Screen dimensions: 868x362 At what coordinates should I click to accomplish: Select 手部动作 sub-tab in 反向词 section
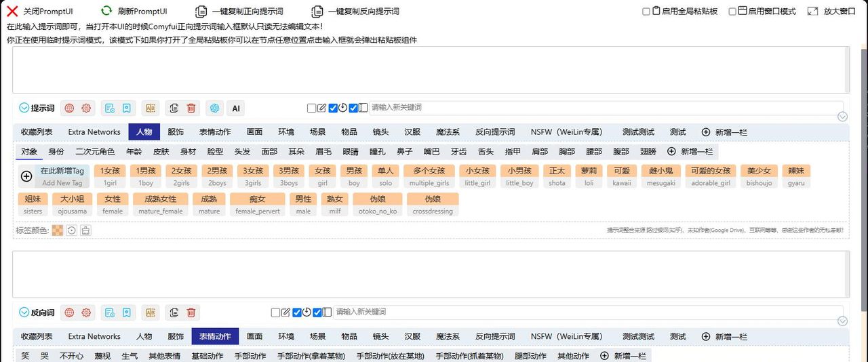(250, 356)
